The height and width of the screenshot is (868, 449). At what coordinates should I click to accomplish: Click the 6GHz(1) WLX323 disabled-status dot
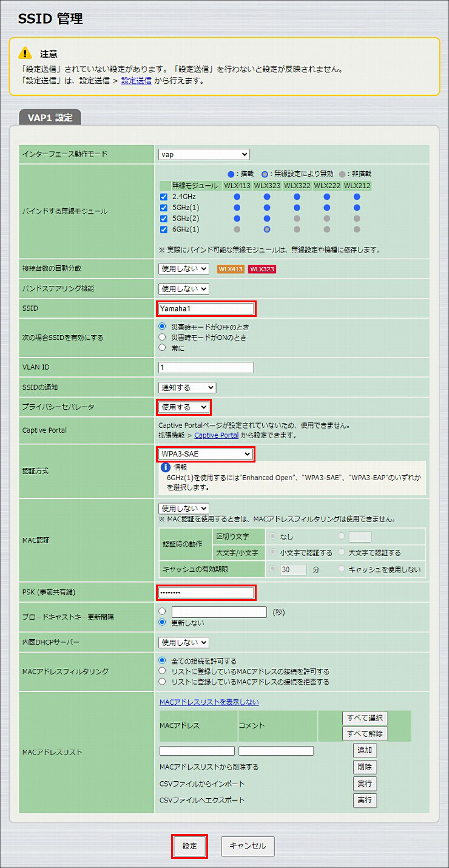pyautogui.click(x=267, y=229)
